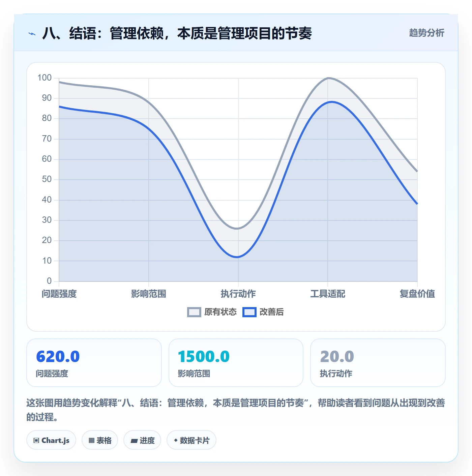This screenshot has height=476, width=472.
Task: Click the square icon in Chart.js tag
Action: click(36, 441)
